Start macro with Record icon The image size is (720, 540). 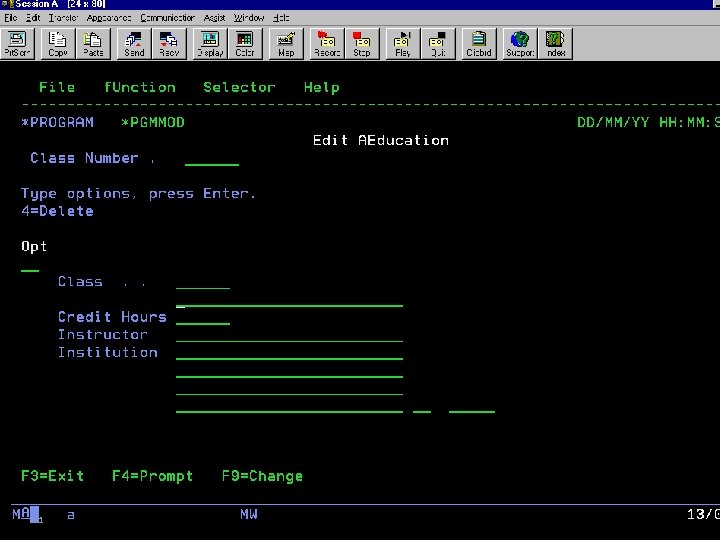pos(327,44)
